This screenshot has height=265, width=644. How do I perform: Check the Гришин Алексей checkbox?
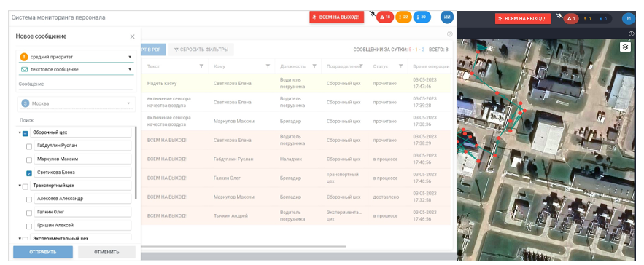point(29,226)
